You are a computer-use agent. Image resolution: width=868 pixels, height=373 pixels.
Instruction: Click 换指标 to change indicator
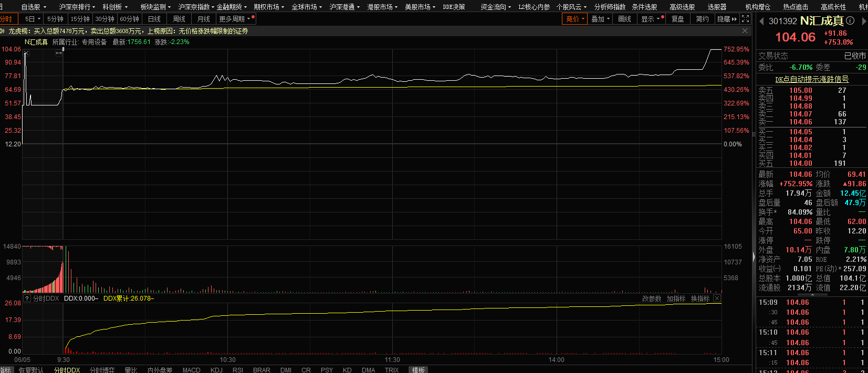click(700, 299)
